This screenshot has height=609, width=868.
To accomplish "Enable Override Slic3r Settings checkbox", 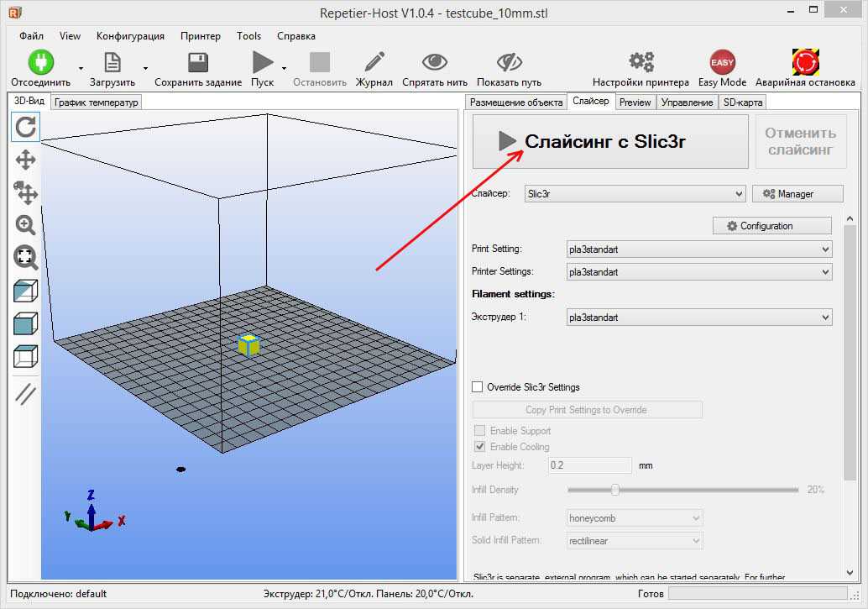I will coord(477,386).
